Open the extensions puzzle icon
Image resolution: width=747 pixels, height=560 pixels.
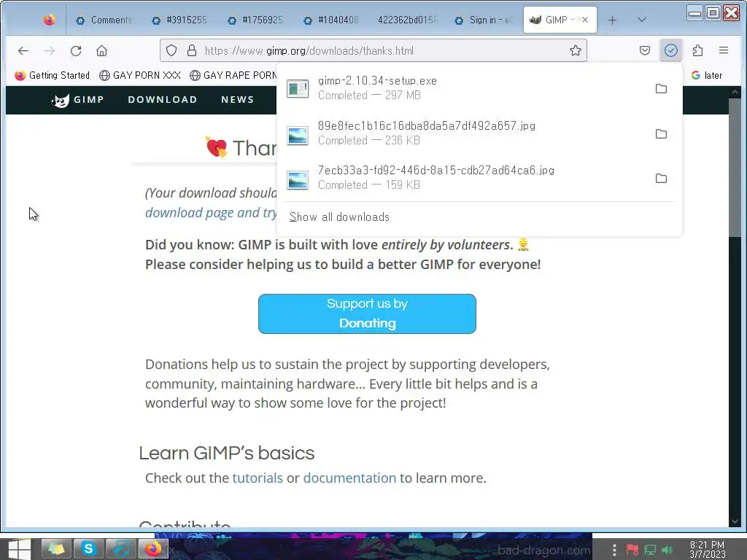(697, 50)
